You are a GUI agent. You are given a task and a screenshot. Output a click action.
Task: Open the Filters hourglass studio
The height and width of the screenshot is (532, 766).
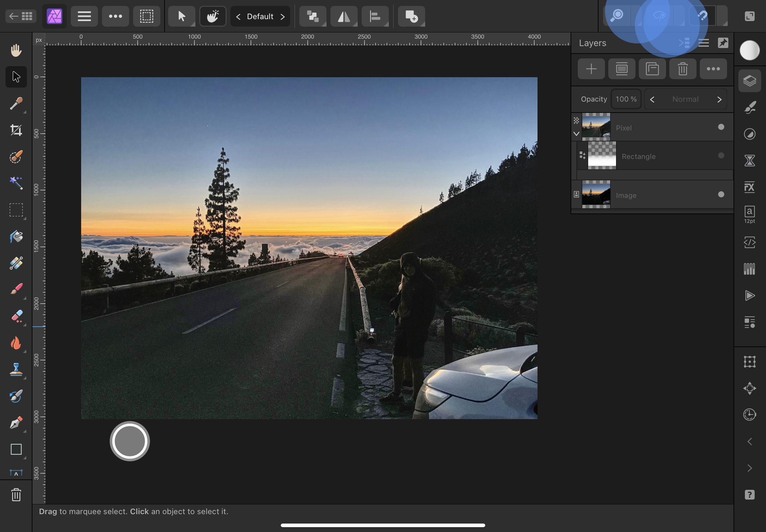[750, 161]
